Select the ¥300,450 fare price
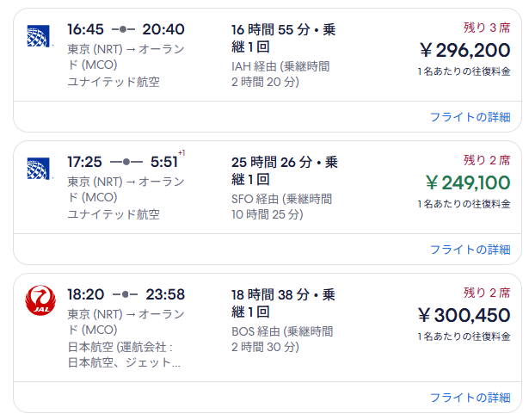This screenshot has height=420, width=529. (464, 315)
